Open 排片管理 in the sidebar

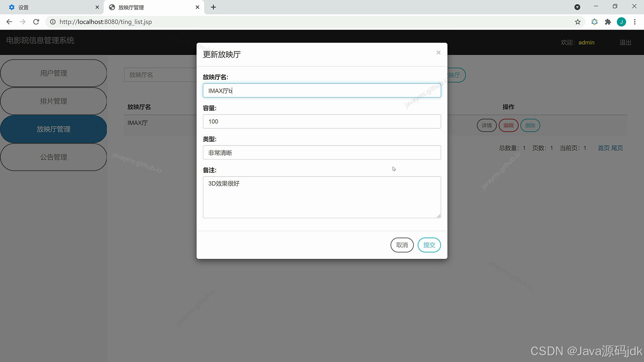(54, 101)
